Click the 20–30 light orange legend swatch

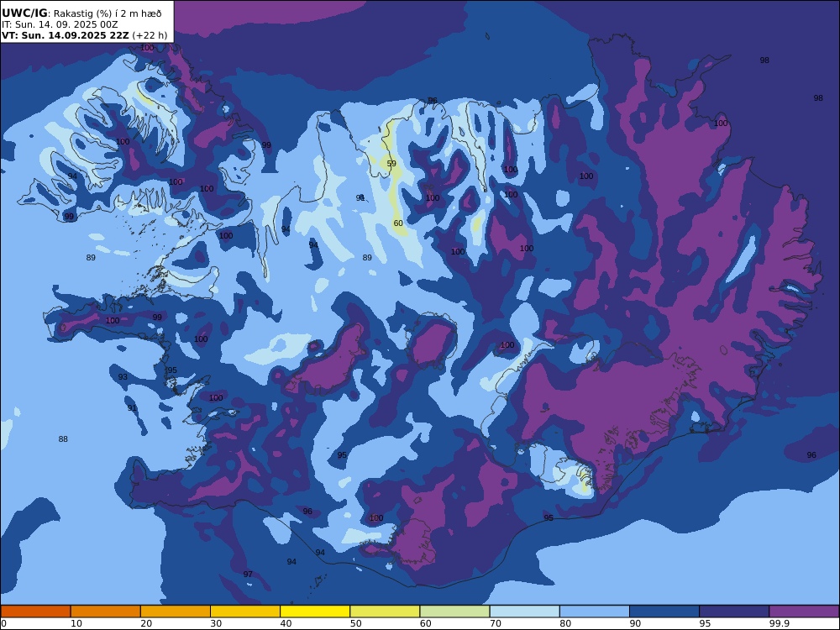click(x=176, y=612)
